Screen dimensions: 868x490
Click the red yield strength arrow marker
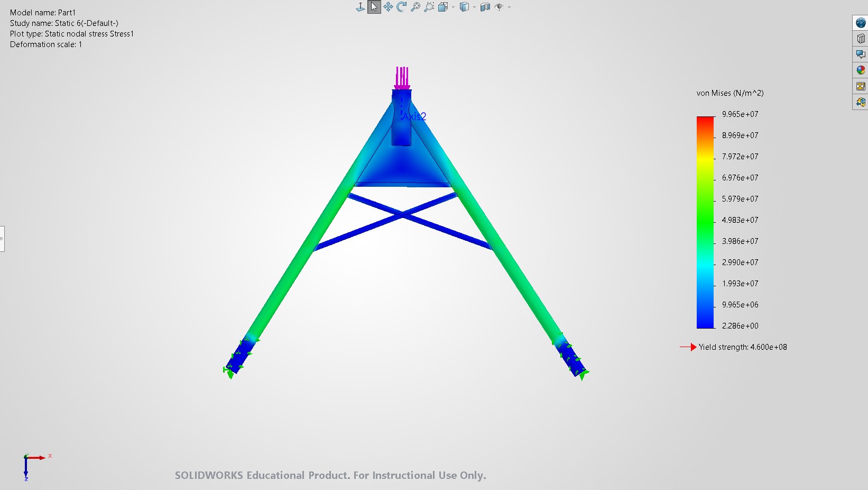tap(688, 347)
